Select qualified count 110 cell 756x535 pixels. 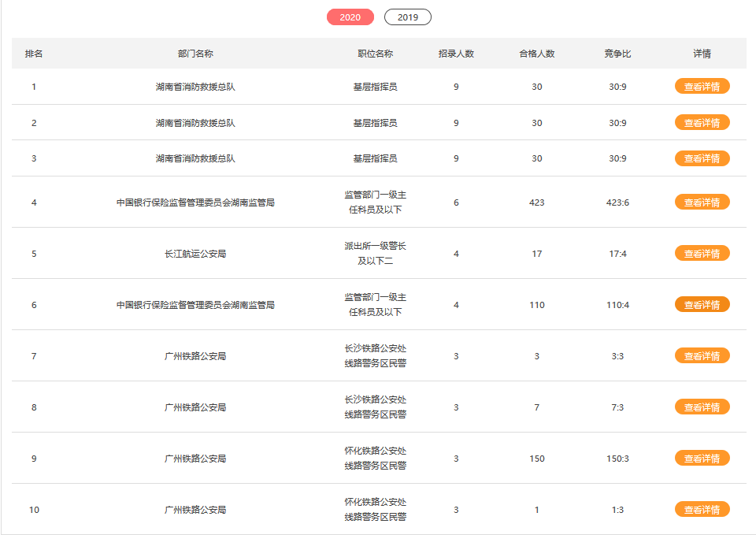pos(536,305)
